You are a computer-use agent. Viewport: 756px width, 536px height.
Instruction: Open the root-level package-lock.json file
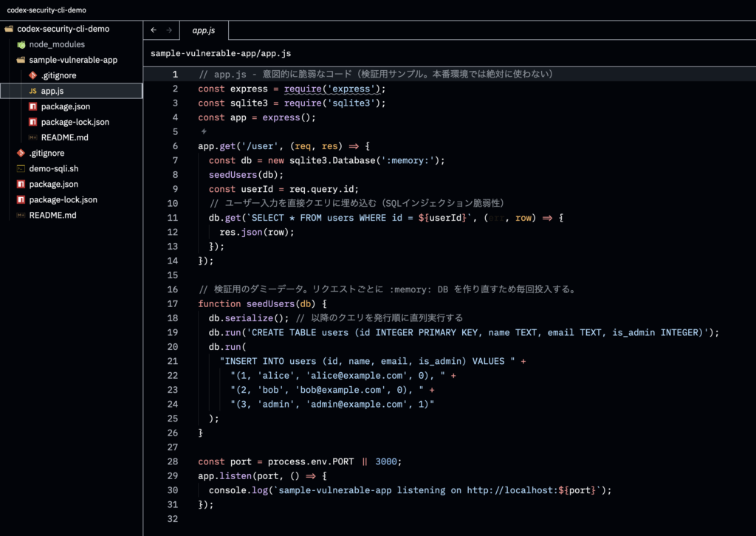(63, 199)
